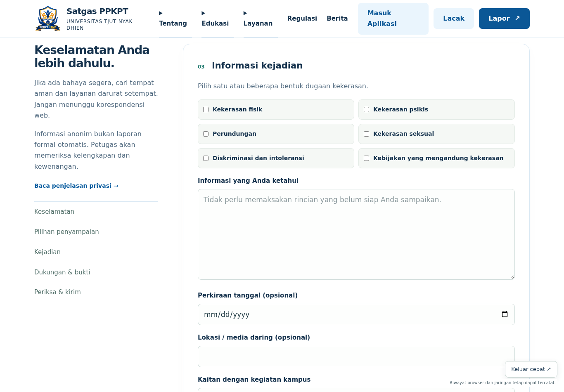This screenshot has width=564, height=392.
Task: Click the Perkiraan tanggal date field
Action: [356, 314]
